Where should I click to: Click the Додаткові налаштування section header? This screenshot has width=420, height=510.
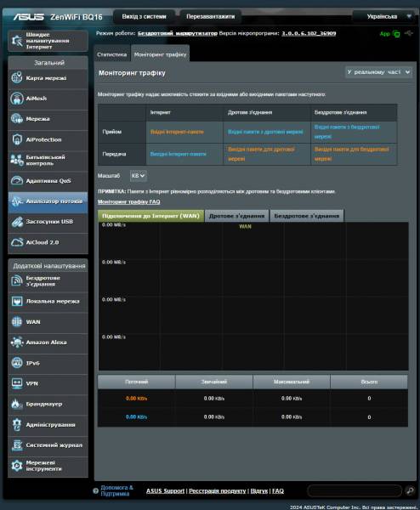(49, 266)
